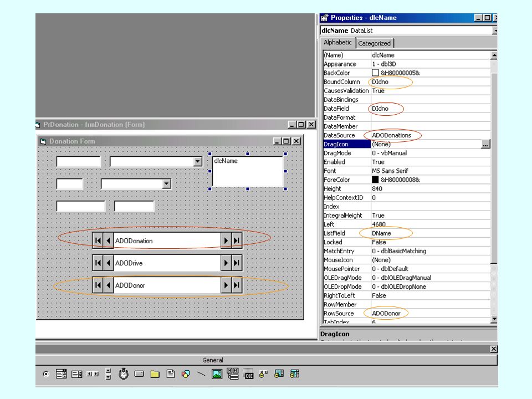Screen dimensions: 532x399
Task: Click first-record arrow on ADODonor control
Action: pos(98,285)
